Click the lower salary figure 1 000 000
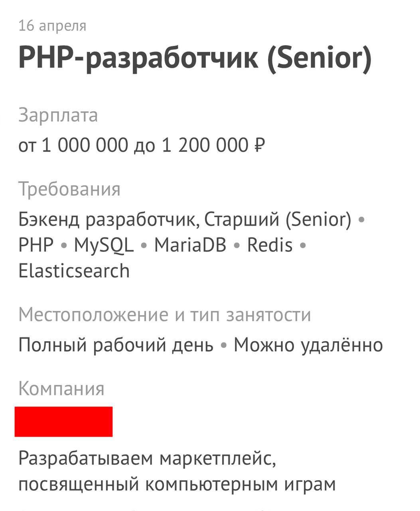 [x=84, y=145]
